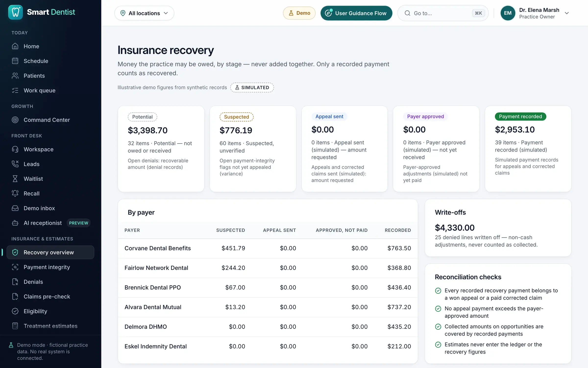This screenshot has height=368, width=588.
Task: Click the Demo inbox tray icon
Action: tap(15, 208)
